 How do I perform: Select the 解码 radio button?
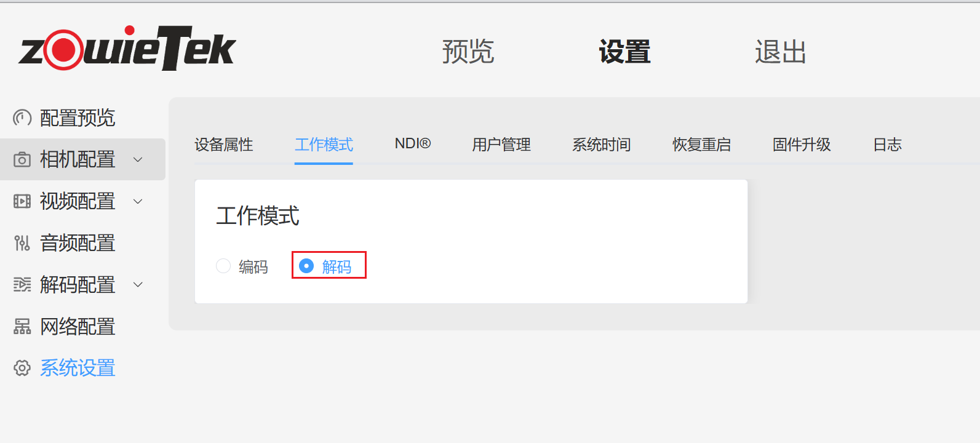[306, 266]
